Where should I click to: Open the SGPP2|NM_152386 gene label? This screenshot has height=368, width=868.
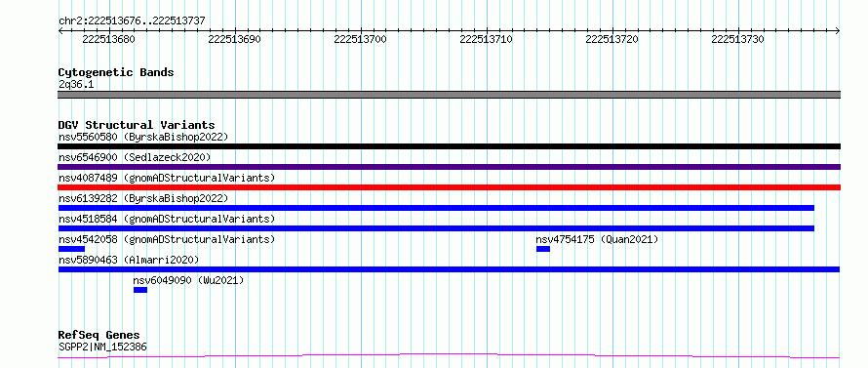coord(102,348)
